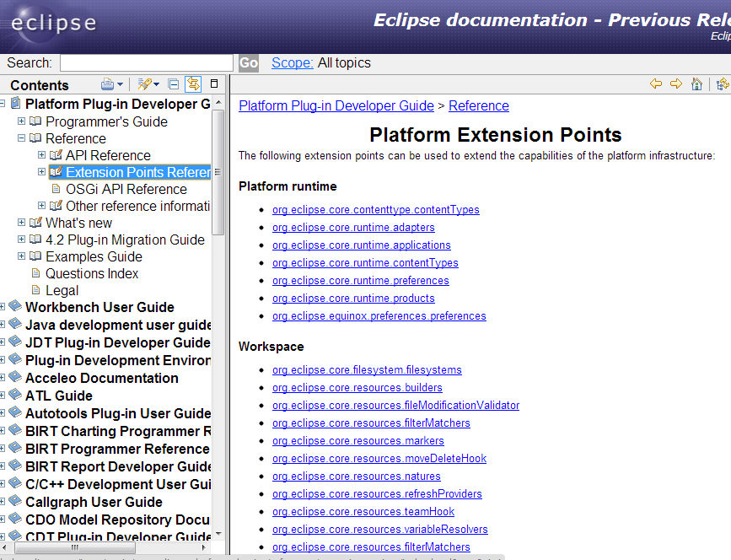
Task: Open JDT Plug-in Developer Guide book
Action: coord(118,342)
